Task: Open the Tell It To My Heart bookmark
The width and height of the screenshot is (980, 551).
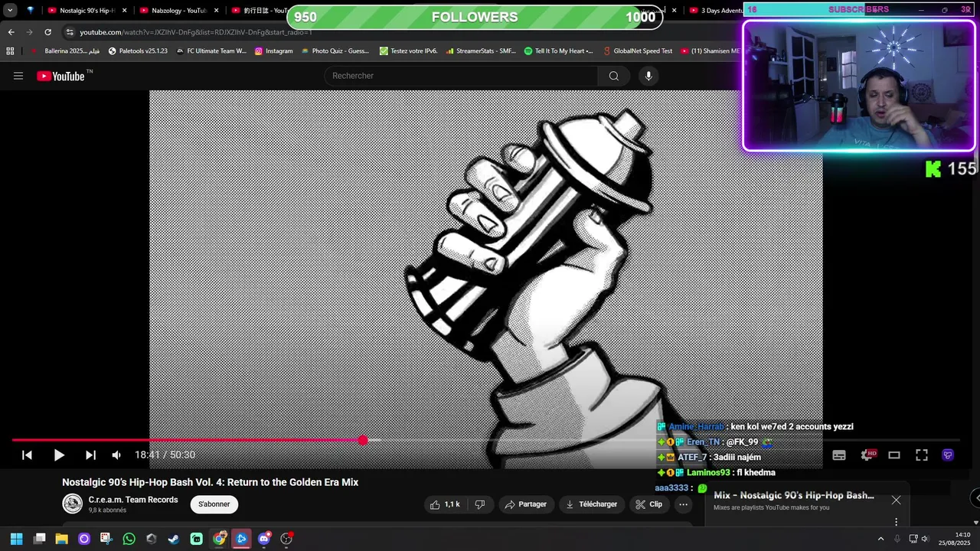Action: tap(558, 51)
